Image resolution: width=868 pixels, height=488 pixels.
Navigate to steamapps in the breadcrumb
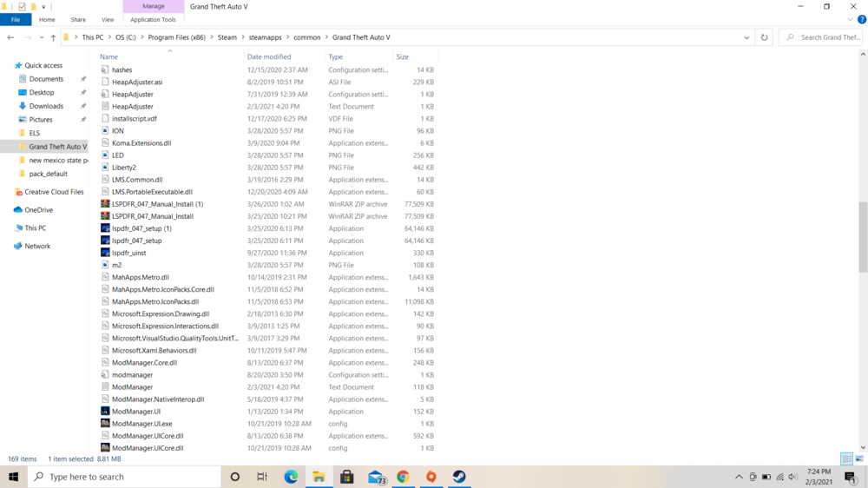[265, 37]
